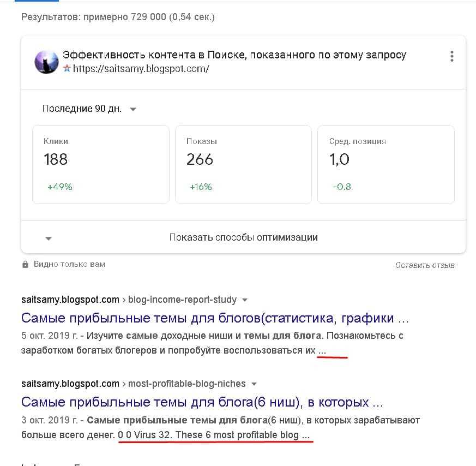Open the three-dot menu on the performance card
Screen dimensions: 476x466
451,56
